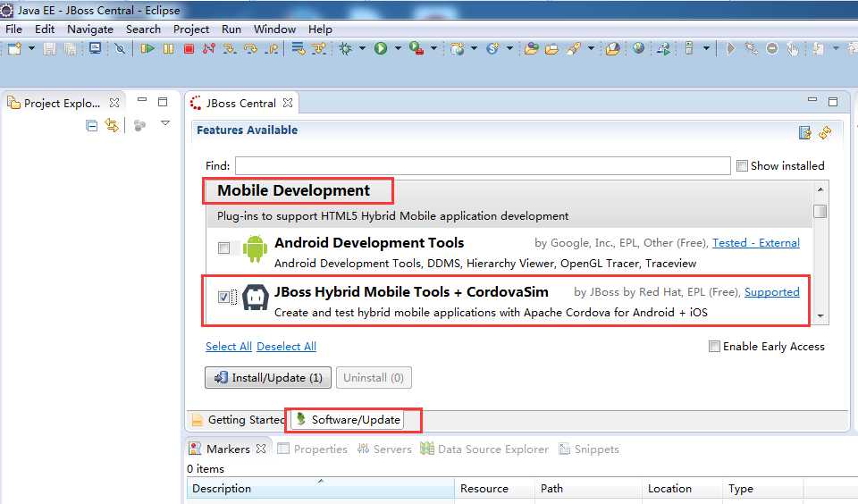The height and width of the screenshot is (504, 858).
Task: Open the Run configurations dropdown arrow
Action: 398,49
